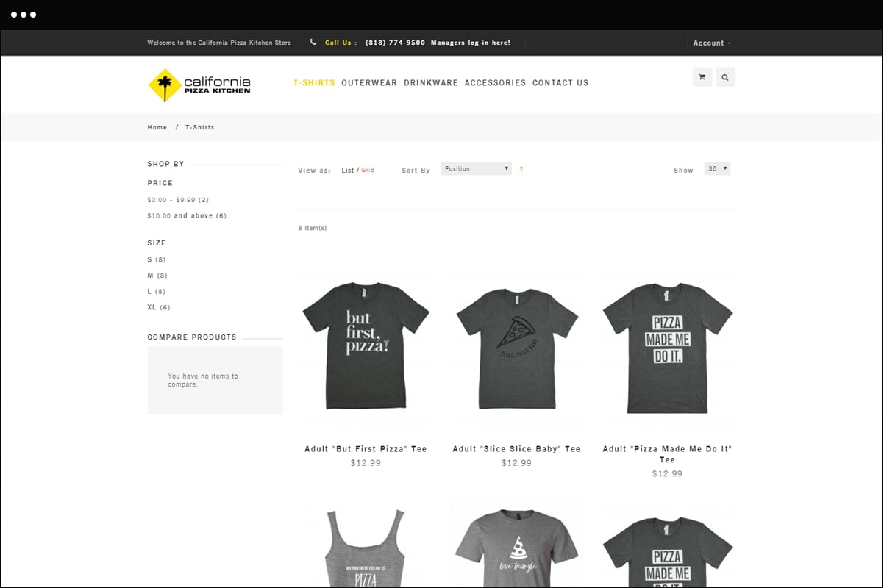Image resolution: width=884 pixels, height=588 pixels.
Task: Filter by price $0.00 - $9.99
Action: 177,200
